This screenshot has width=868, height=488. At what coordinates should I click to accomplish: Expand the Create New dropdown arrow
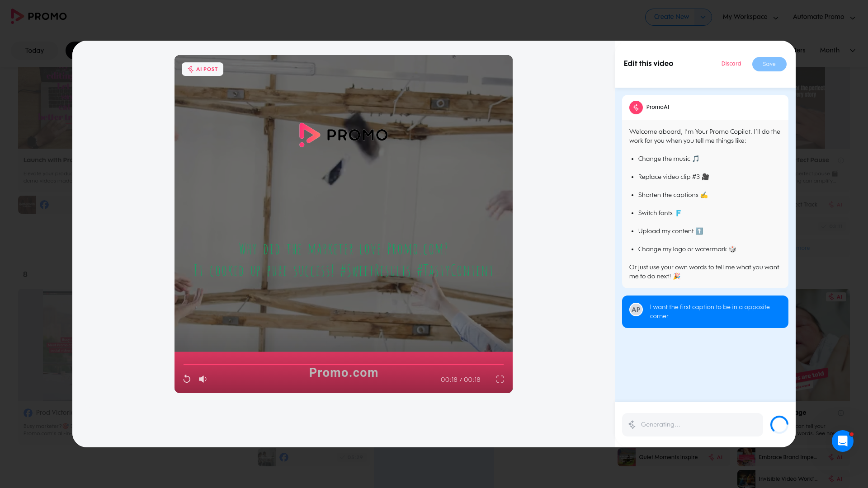click(703, 17)
